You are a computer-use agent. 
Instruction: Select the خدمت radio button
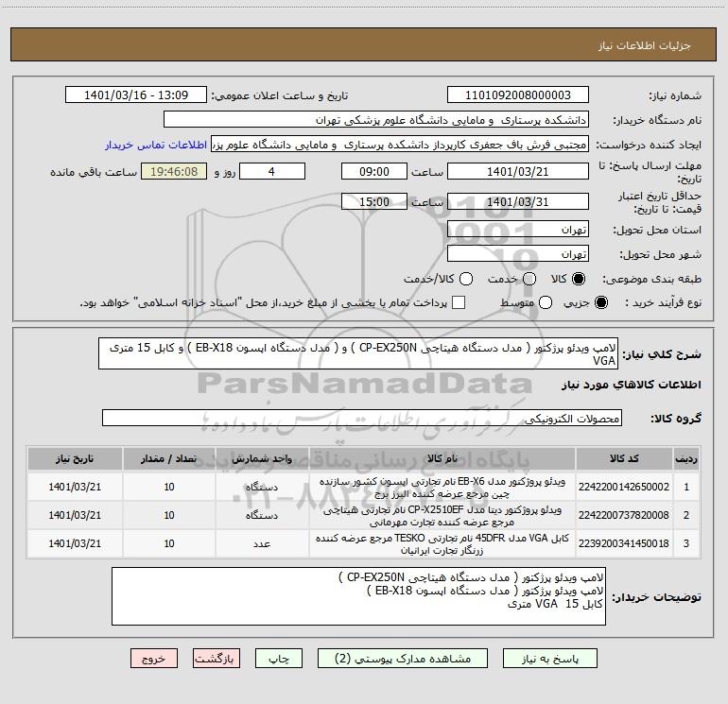(529, 279)
